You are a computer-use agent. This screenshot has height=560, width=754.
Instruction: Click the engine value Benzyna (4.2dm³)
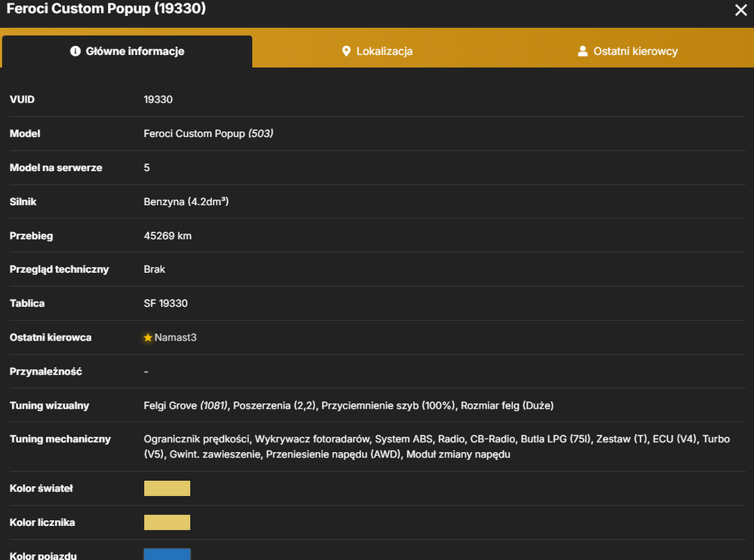pos(186,201)
